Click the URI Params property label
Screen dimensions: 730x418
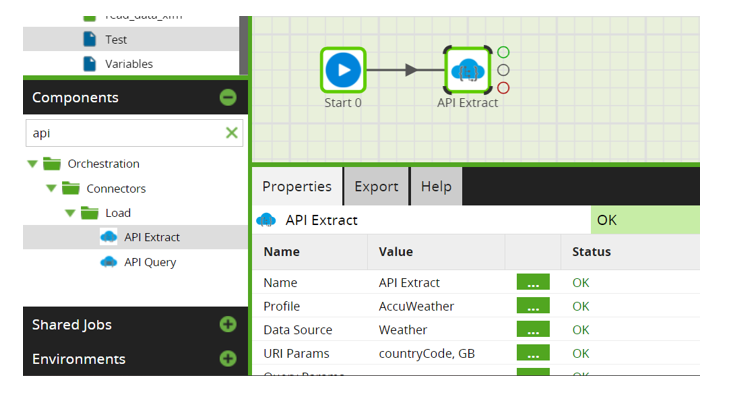click(296, 353)
